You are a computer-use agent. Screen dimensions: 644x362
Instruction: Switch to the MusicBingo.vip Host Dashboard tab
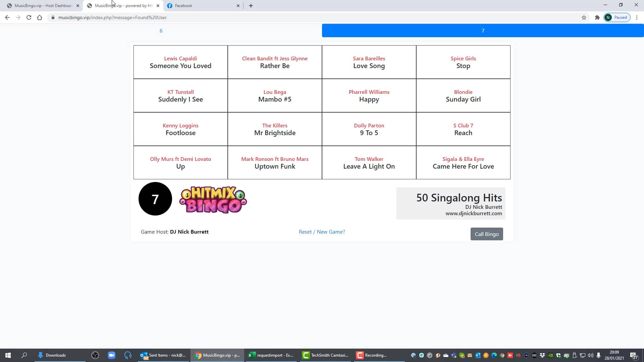(x=40, y=6)
